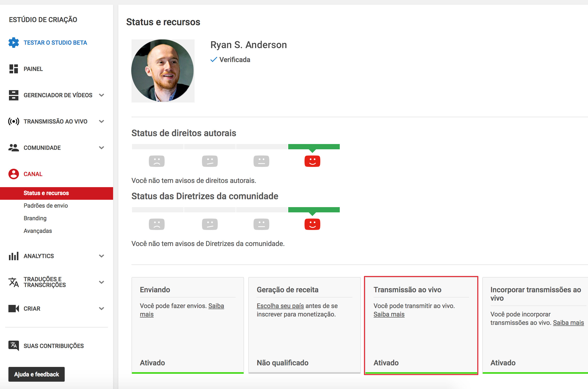Expand the Gerenciador de Vídeos chevron
Screen dimensions: 588x389
[x=102, y=95]
